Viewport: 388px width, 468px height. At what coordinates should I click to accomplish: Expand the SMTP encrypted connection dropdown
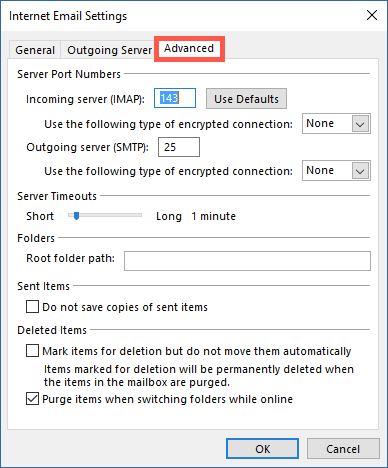[336, 171]
